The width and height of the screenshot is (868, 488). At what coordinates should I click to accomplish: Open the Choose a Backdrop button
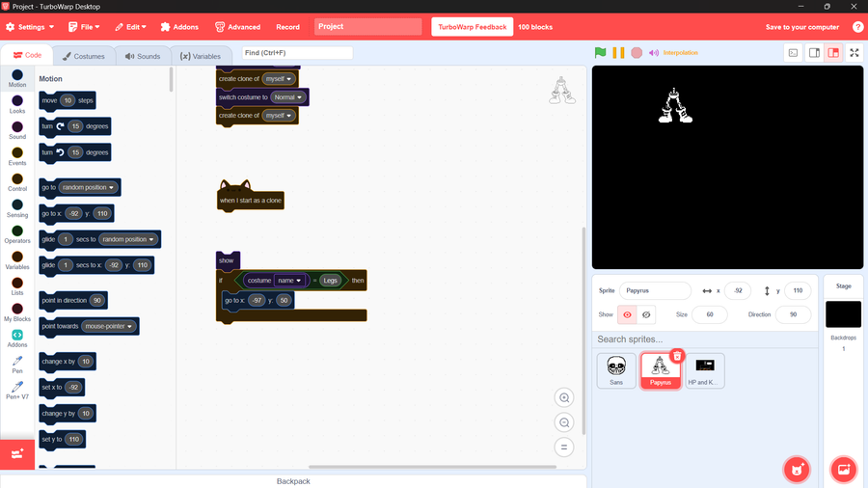[x=844, y=469]
